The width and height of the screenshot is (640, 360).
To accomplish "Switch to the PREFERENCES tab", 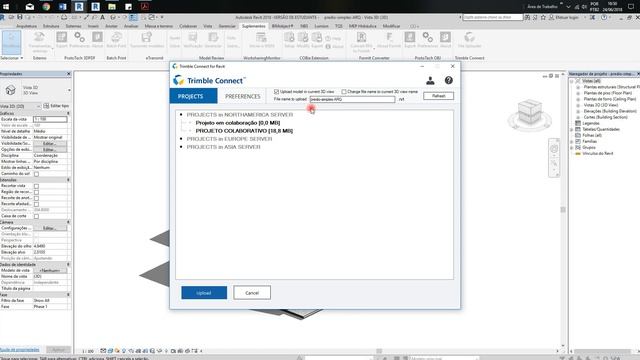I will 242,96.
